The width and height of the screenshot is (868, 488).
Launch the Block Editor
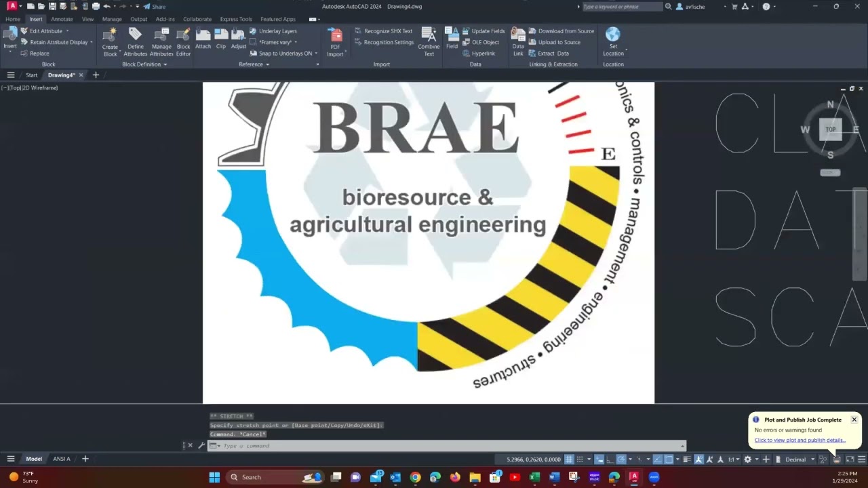183,42
